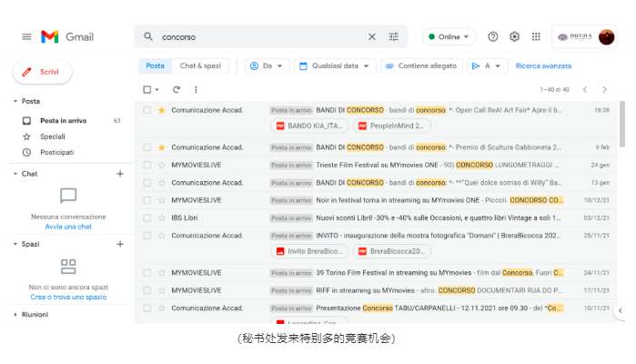Open the Qualsiasi data filter dropdown
This screenshot has height=364, width=636.
click(335, 66)
